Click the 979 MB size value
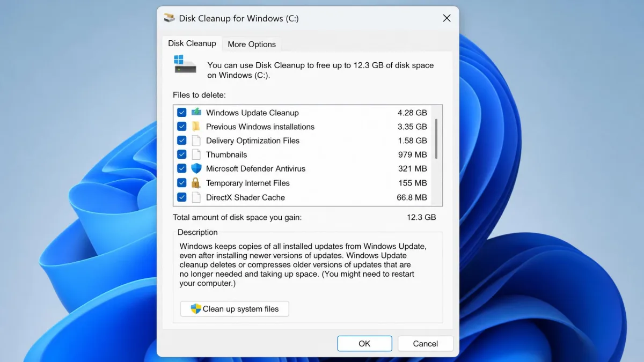This screenshot has width=644, height=362. click(x=413, y=154)
